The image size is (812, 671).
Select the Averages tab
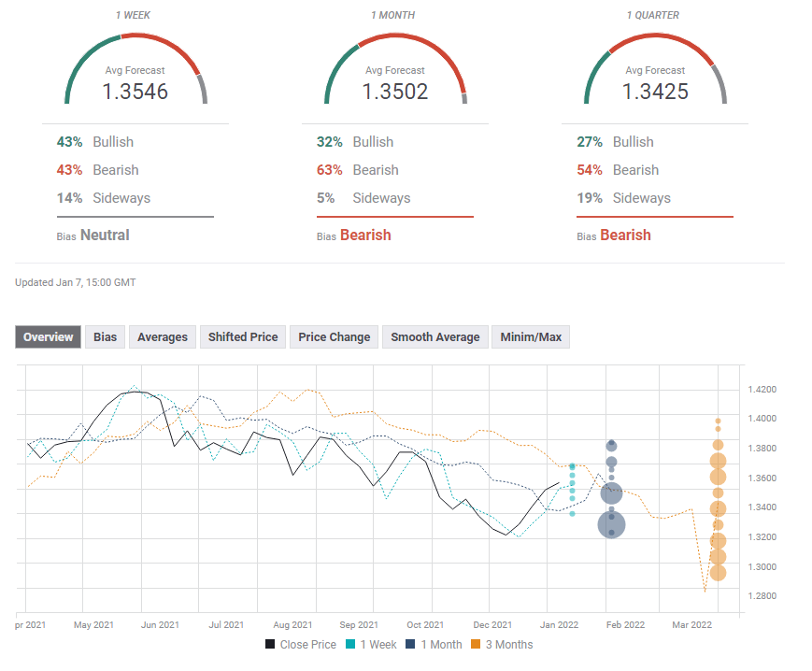pos(163,337)
